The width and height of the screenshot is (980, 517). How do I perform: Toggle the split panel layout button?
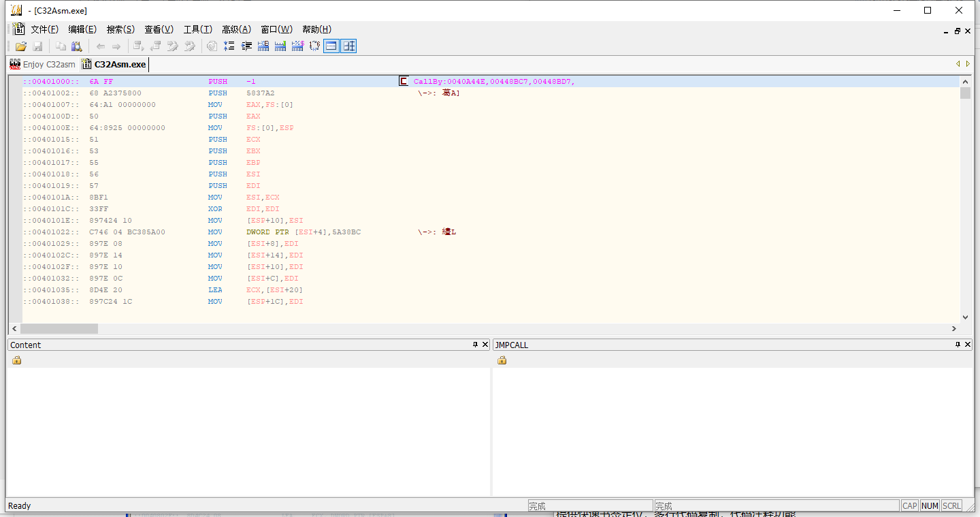pos(349,46)
